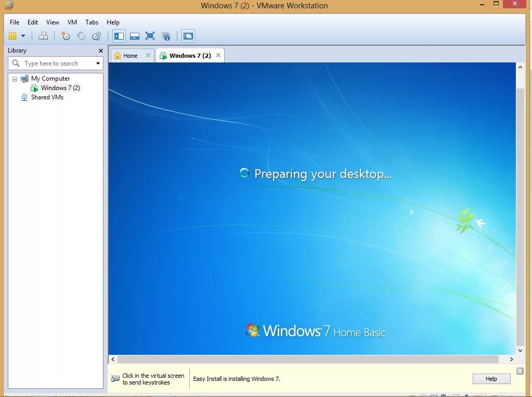The height and width of the screenshot is (397, 532).
Task: Click 'Preparing your desktop...' in the VM screen
Action: [322, 174]
